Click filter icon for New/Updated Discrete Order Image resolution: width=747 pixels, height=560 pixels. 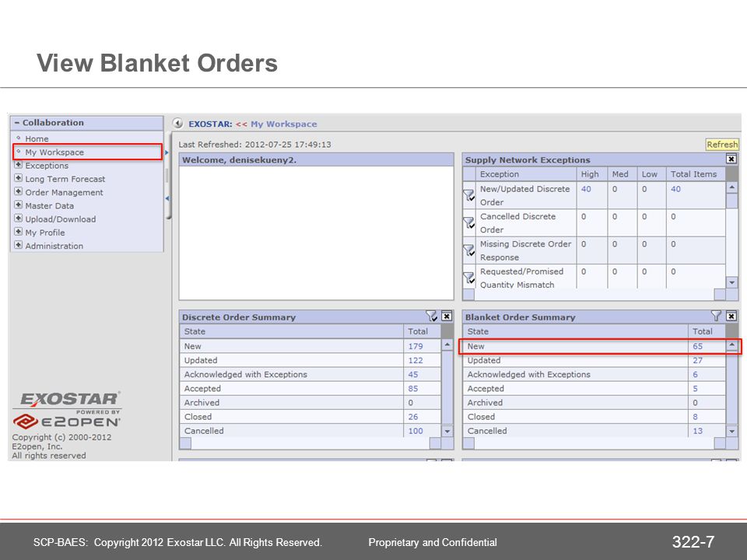[469, 194]
